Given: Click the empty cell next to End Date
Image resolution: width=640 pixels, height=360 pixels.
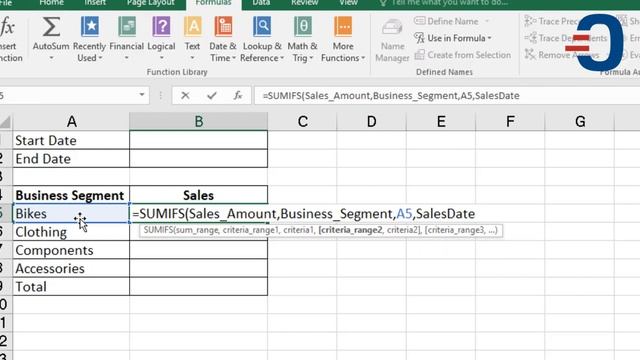Looking at the screenshot, I should 198,158.
